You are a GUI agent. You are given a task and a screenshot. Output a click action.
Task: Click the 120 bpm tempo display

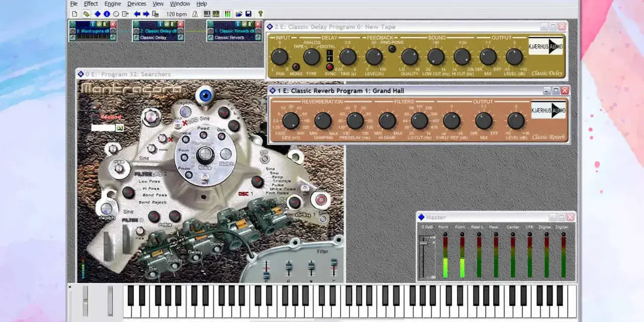(x=177, y=14)
